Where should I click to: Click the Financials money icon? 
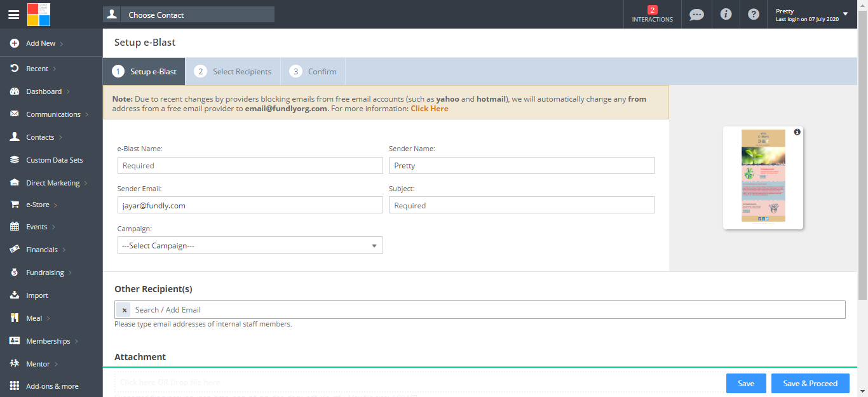[14, 250]
